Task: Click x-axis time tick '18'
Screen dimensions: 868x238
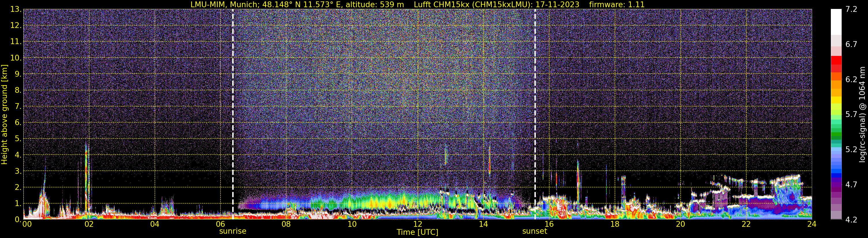Action: (x=614, y=224)
